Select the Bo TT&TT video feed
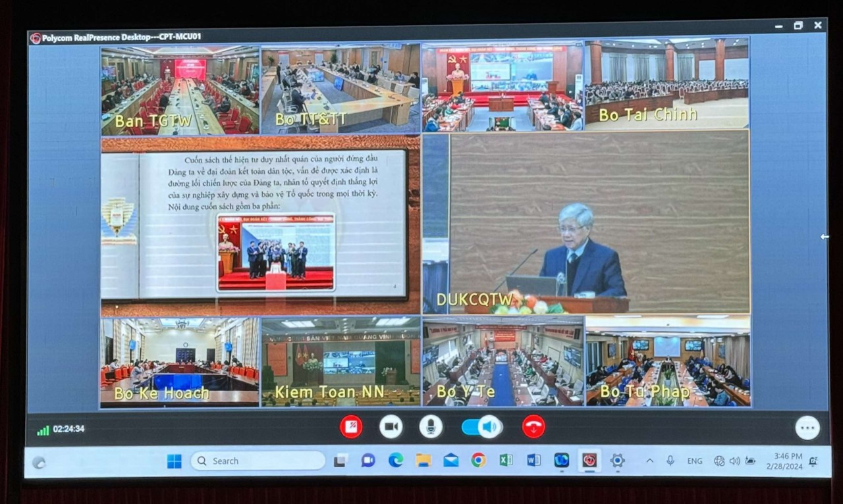Image resolution: width=843 pixels, height=504 pixels. click(340, 89)
